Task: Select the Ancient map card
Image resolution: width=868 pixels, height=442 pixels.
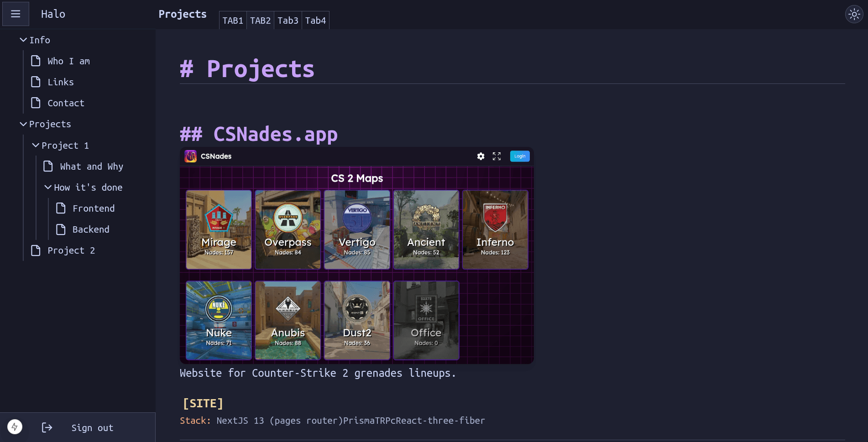Action: coord(426,229)
